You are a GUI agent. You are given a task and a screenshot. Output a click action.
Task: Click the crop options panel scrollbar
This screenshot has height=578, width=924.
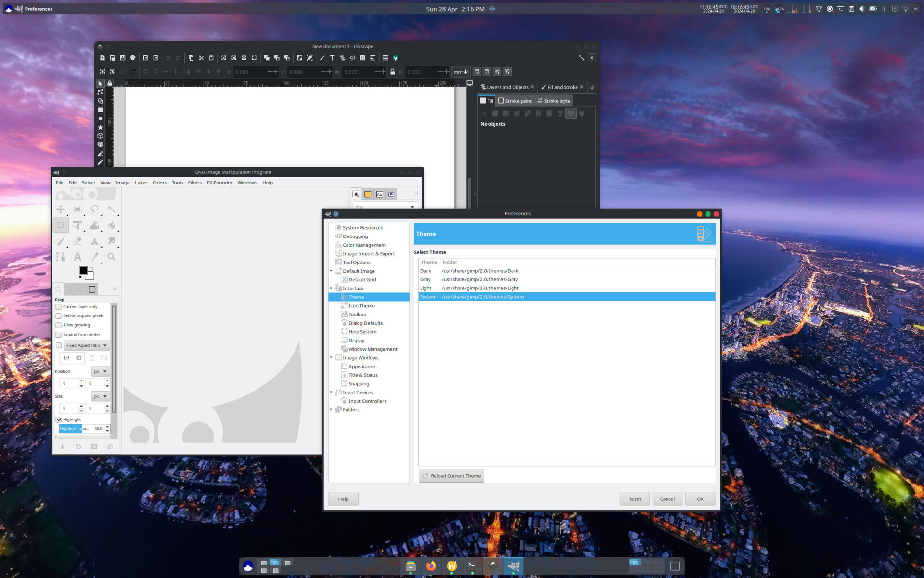[114, 359]
